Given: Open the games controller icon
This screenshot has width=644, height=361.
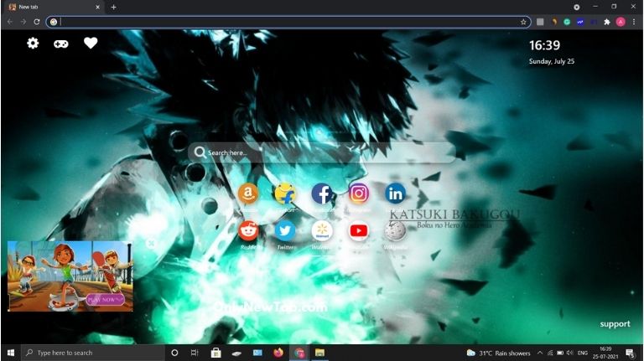Looking at the screenshot, I should tap(60, 44).
